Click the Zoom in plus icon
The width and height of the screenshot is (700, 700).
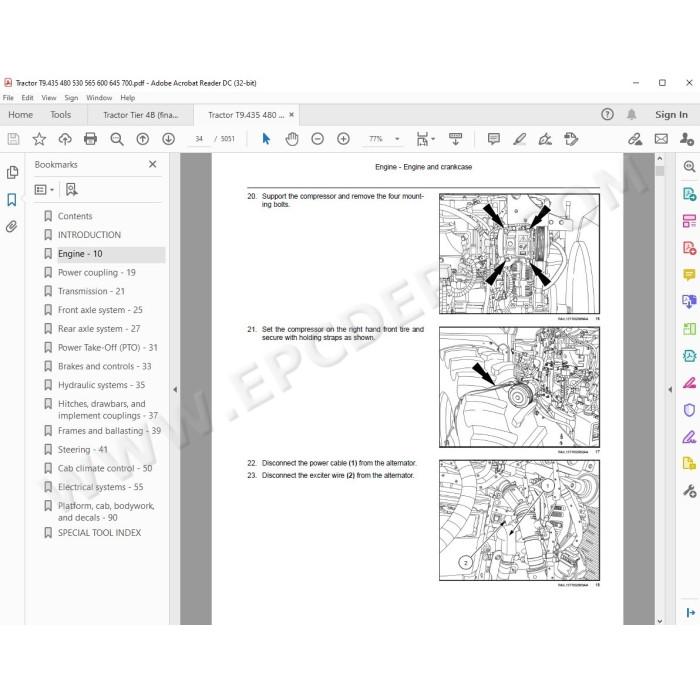click(x=343, y=139)
